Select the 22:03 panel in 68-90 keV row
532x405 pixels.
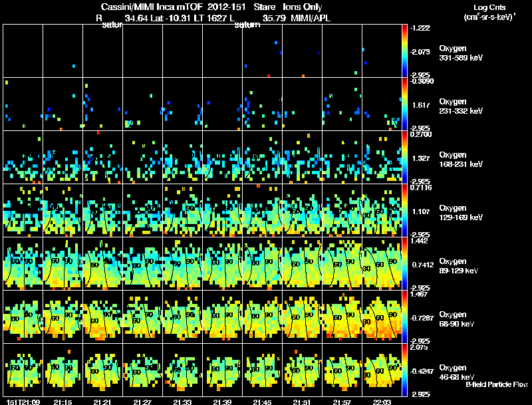[382, 317]
